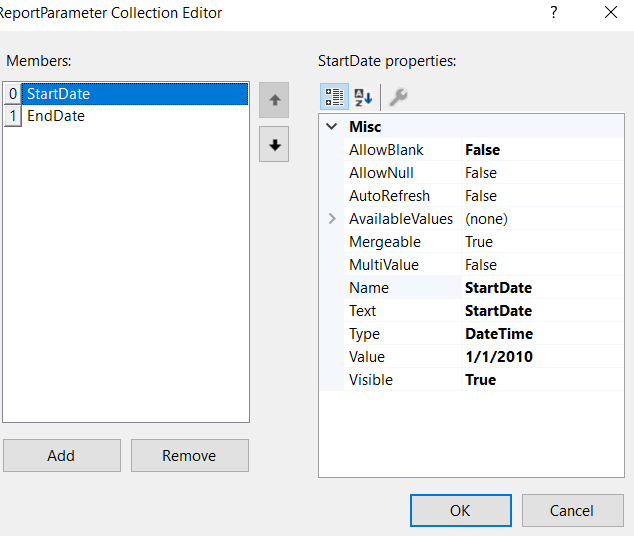Viewport: 634px width, 536px height.
Task: Edit the Value field 1/1/2010
Action: [x=499, y=357]
